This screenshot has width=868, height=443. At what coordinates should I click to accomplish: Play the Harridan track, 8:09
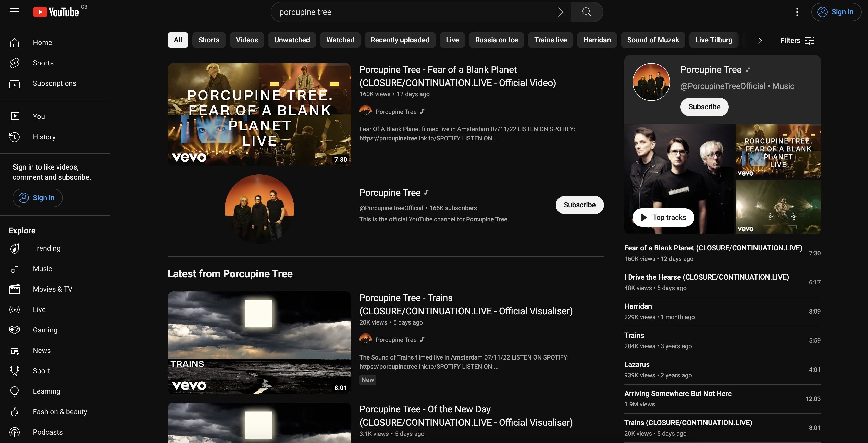tap(722, 311)
